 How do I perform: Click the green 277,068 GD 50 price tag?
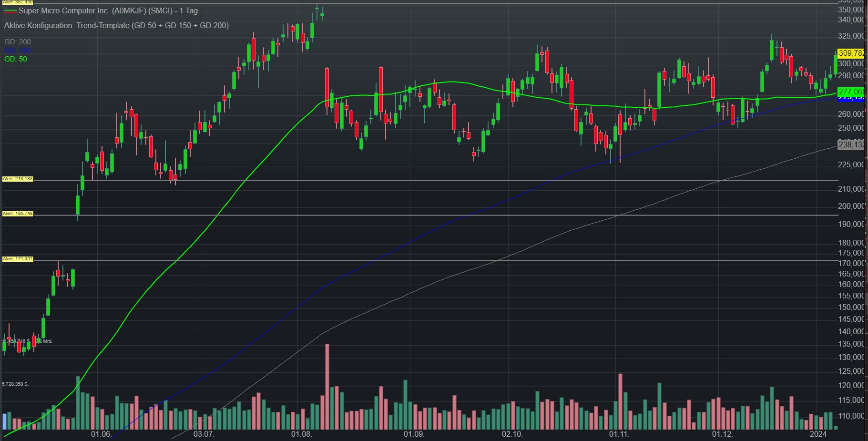point(851,92)
